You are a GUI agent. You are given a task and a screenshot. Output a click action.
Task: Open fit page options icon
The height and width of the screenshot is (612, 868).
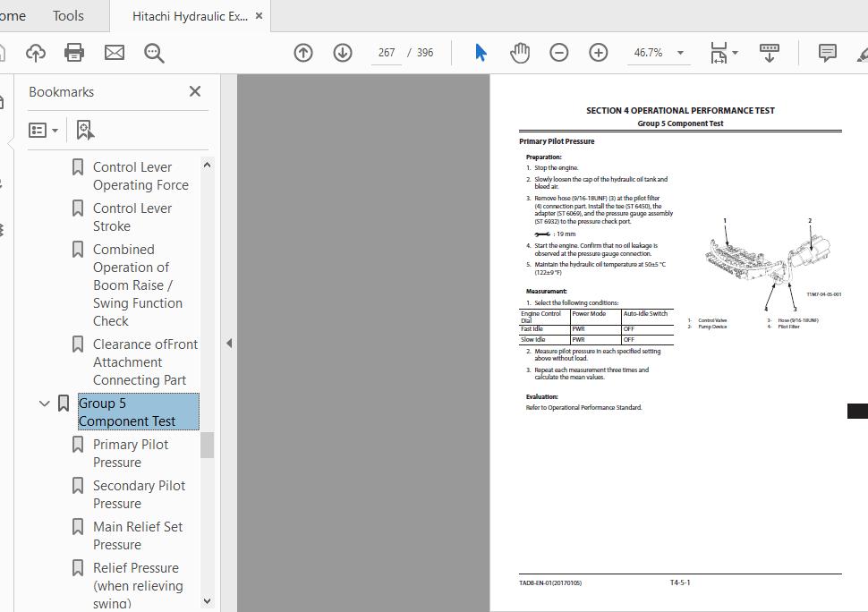(719, 53)
